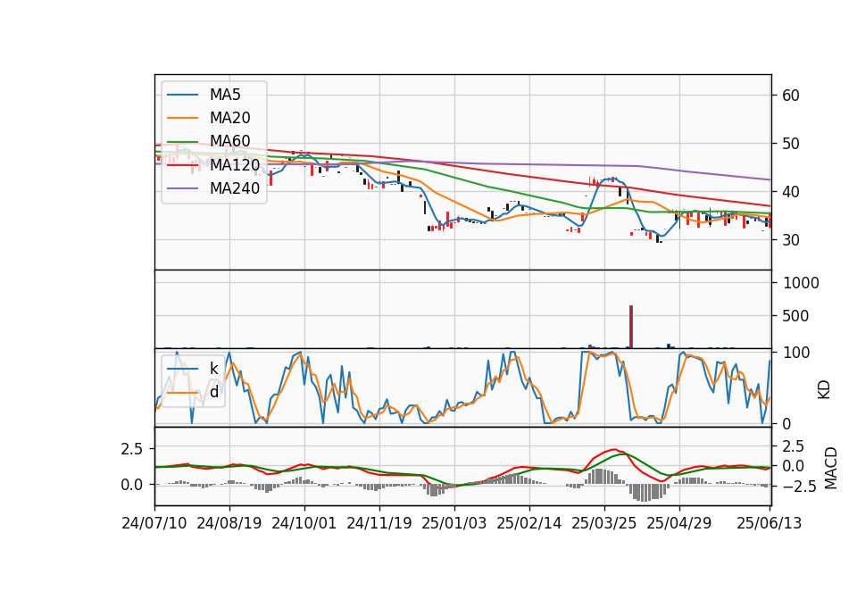Select the blue line sample beside MA5
857x616 pixels.
tap(182, 96)
